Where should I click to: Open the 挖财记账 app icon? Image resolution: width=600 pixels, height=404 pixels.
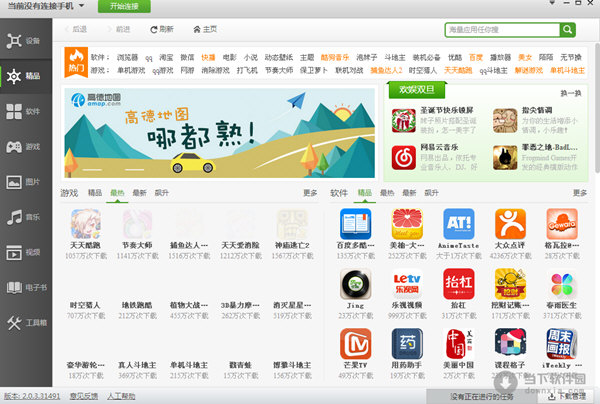coord(510,284)
